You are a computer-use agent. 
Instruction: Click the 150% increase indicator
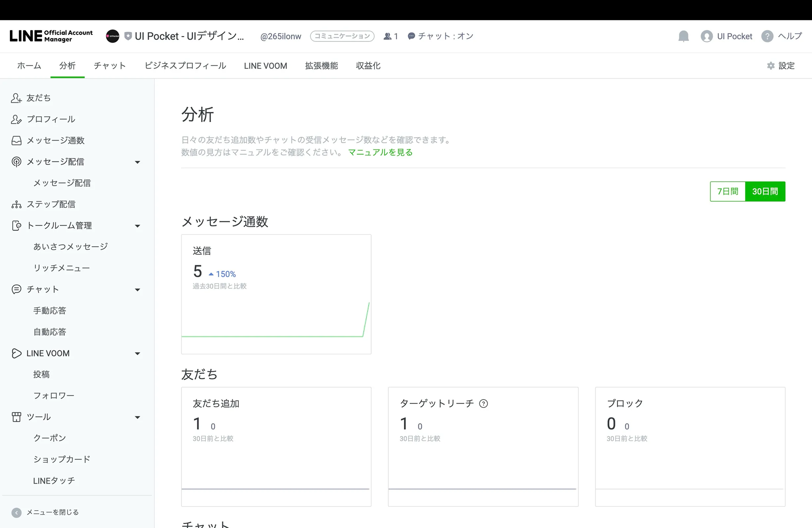pyautogui.click(x=222, y=274)
